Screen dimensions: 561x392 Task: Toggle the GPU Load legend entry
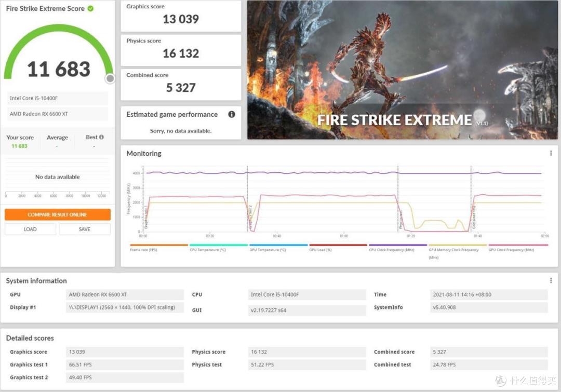[x=320, y=250]
